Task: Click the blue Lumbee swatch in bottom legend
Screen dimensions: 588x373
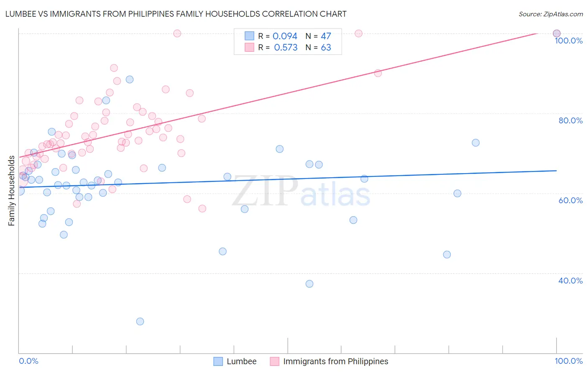Action: point(218,361)
